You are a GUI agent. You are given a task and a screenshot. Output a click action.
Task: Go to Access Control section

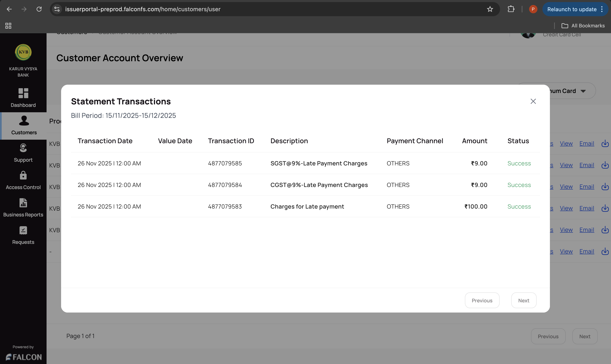point(23,180)
